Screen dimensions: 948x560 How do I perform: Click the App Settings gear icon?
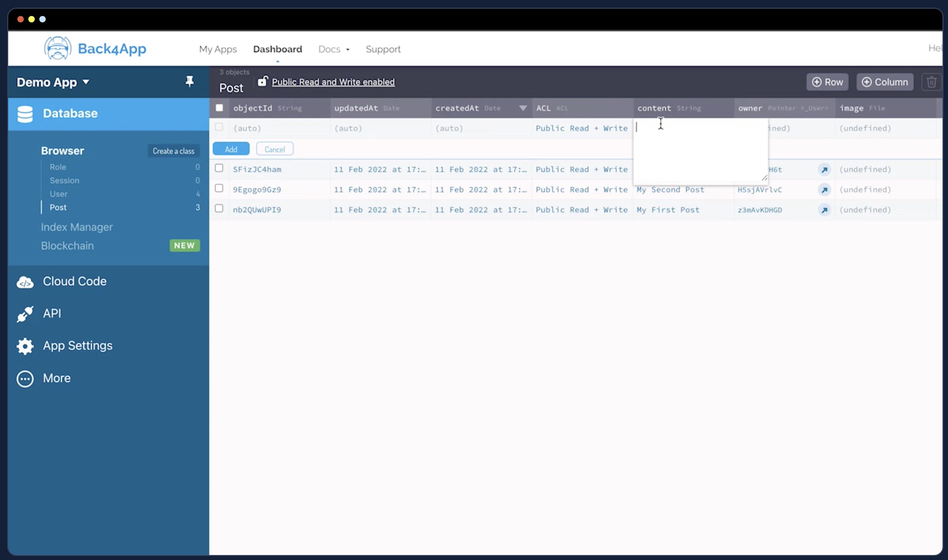[25, 345]
